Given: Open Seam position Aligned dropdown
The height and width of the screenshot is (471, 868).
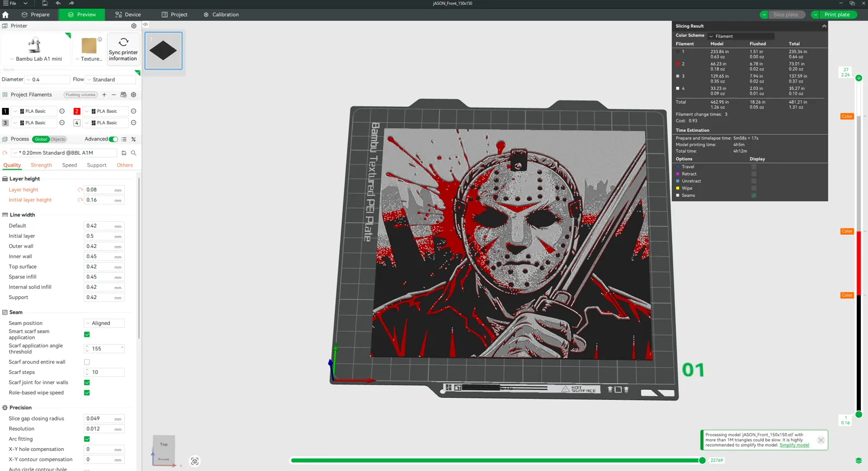Looking at the screenshot, I should pyautogui.click(x=104, y=323).
